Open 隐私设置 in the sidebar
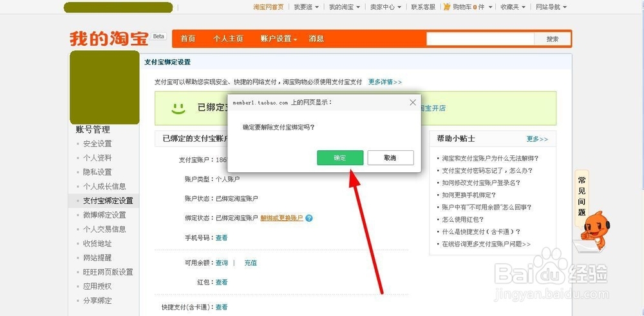 coord(97,172)
